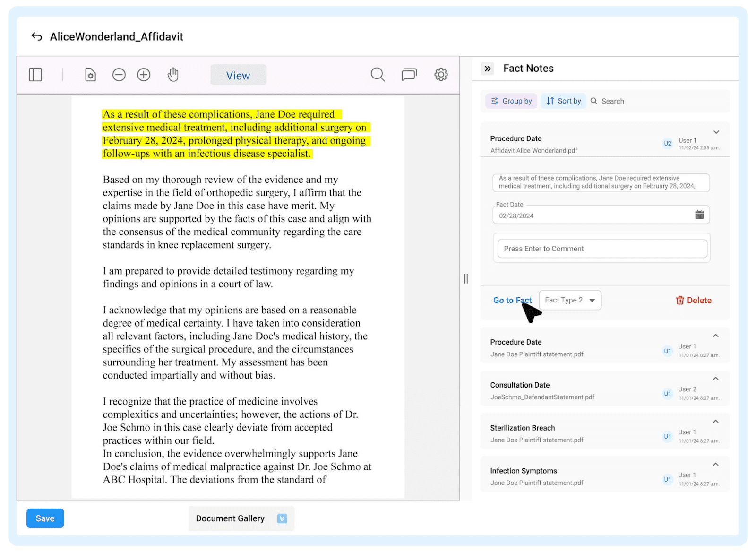Click JoeSchmo_DefendantStatement.pdf file name
The width and height of the screenshot is (756, 552).
[542, 397]
